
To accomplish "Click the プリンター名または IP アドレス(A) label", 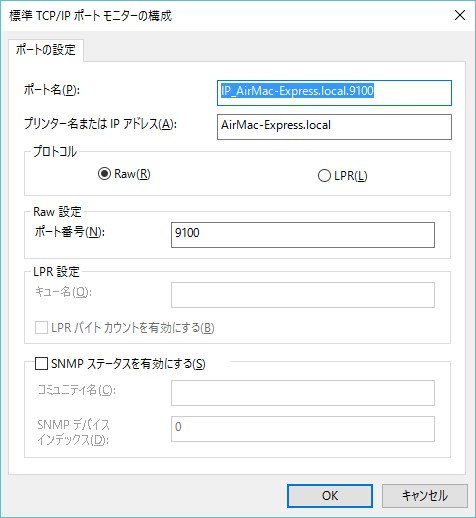I will 100,124.
